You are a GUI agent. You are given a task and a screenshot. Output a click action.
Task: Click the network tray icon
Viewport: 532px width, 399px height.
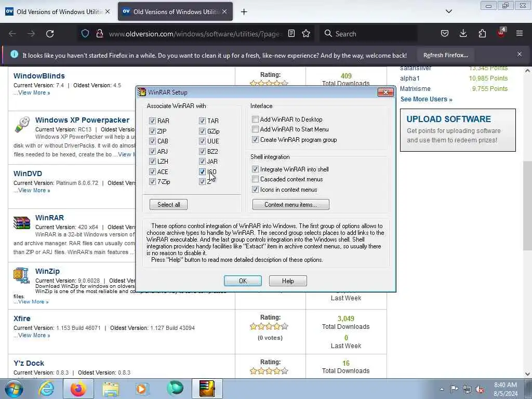point(467,389)
